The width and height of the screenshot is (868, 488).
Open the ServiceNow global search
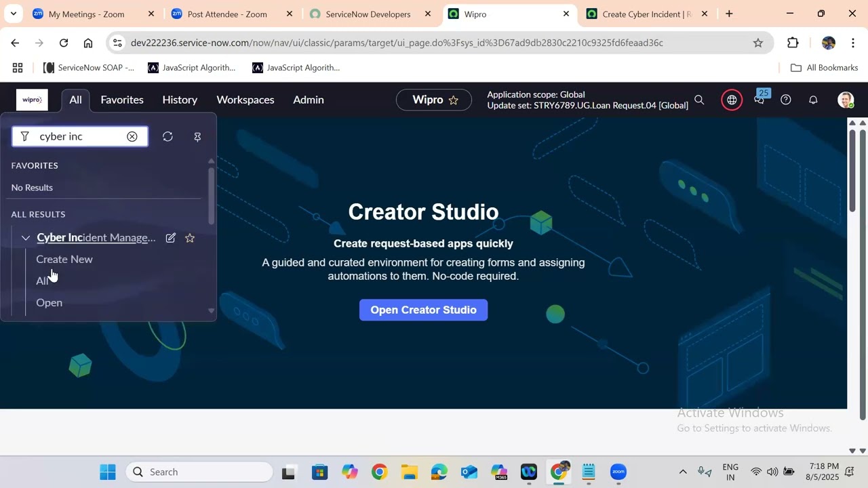699,100
